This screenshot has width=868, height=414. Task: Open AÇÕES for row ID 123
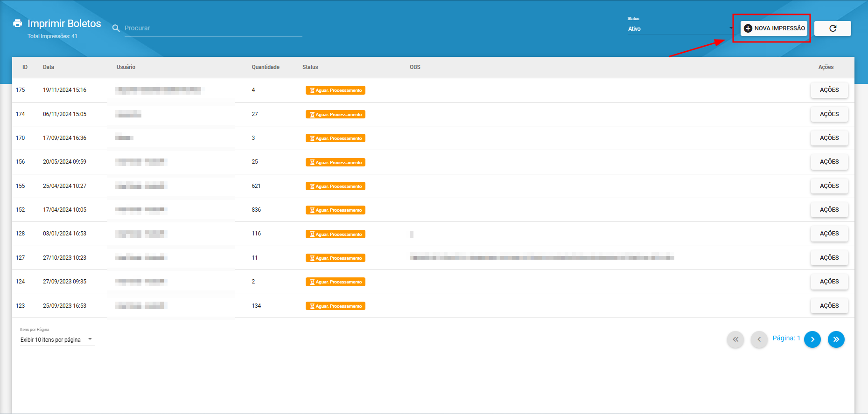pyautogui.click(x=829, y=306)
